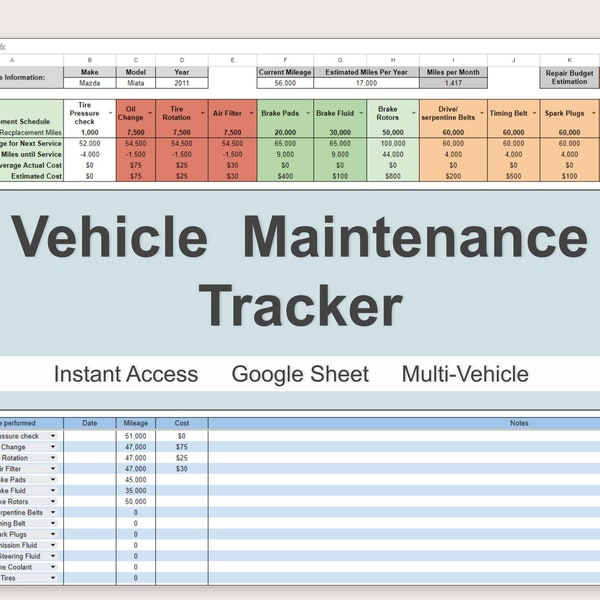The height and width of the screenshot is (600, 600).
Task: Select column B header
Action: (x=90, y=60)
